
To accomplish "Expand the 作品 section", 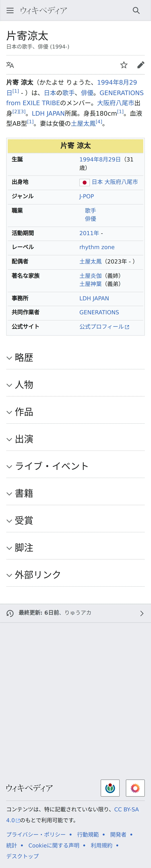I will tap(24, 412).
